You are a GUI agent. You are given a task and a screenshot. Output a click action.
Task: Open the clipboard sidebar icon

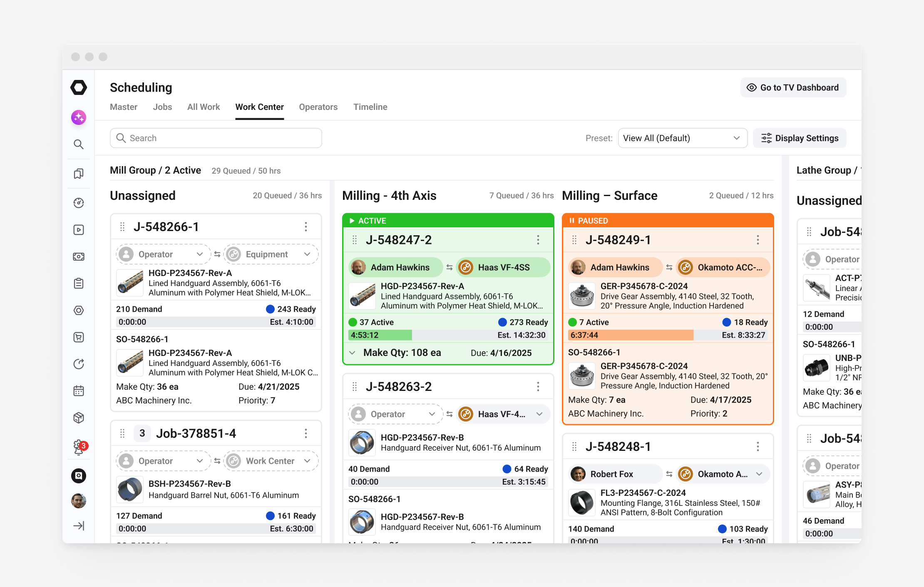(79, 284)
